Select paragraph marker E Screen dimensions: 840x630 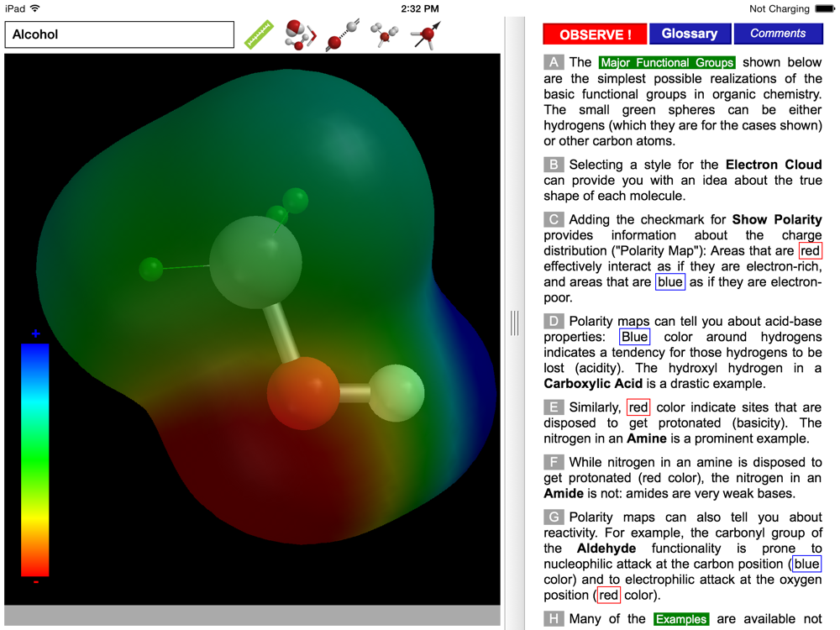[x=554, y=407]
